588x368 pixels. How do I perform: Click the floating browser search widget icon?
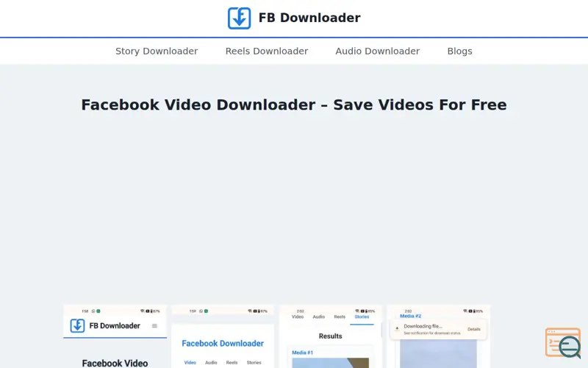pos(563,343)
